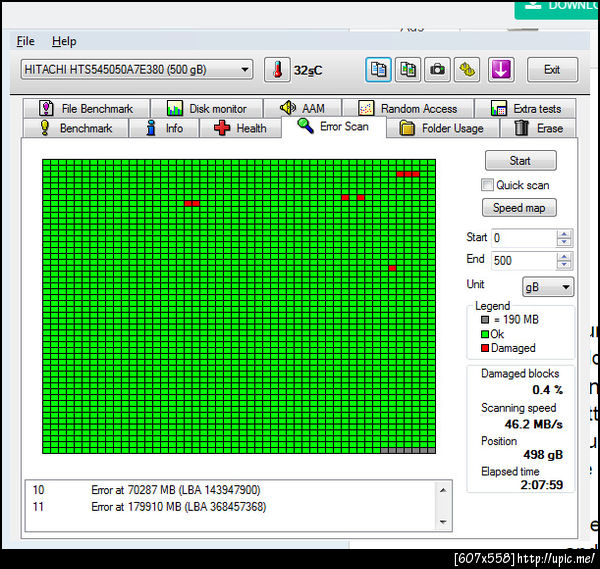Open the Help menu

tap(64, 41)
